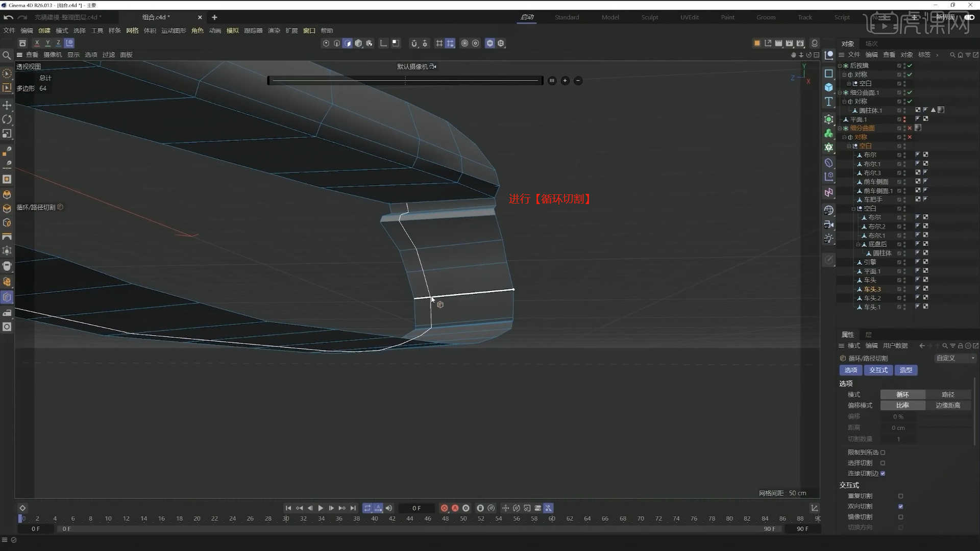Click the coordinate system icon next to Z

(69, 43)
